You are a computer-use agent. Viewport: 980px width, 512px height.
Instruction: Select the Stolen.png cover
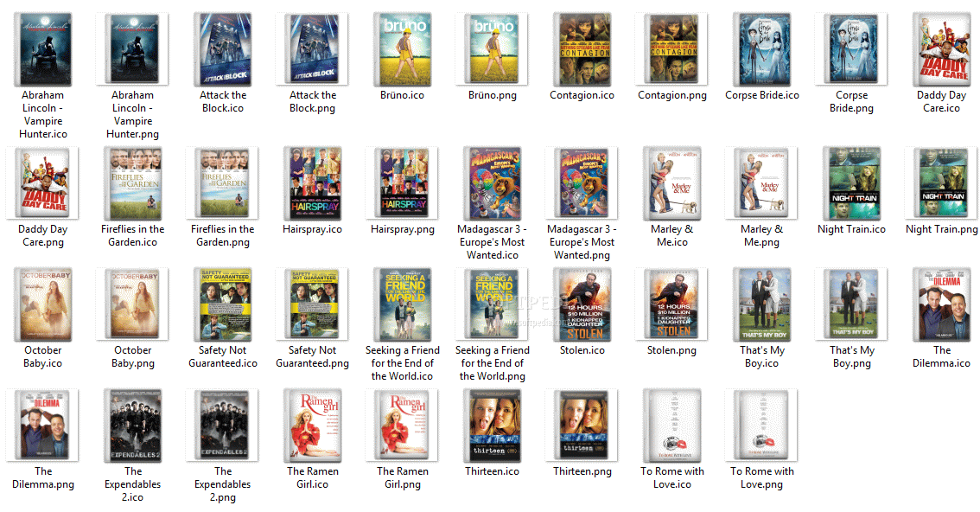[671, 304]
